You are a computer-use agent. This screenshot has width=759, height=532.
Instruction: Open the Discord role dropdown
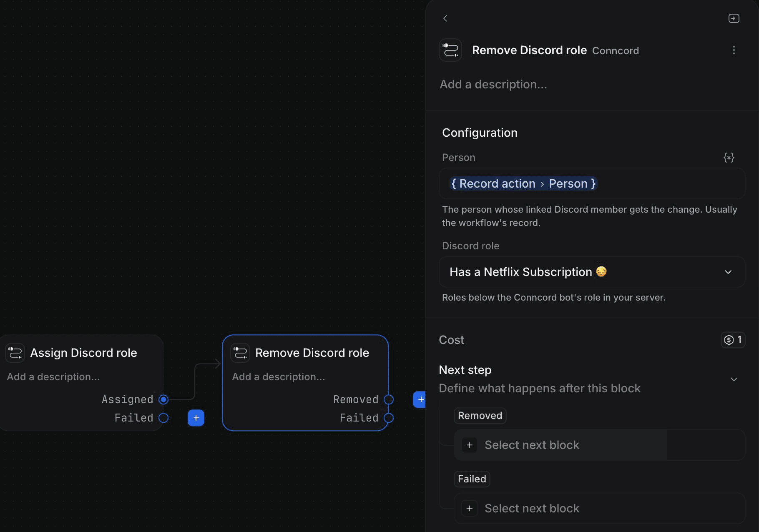coord(592,272)
